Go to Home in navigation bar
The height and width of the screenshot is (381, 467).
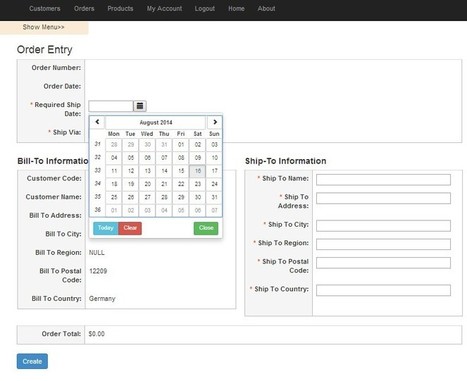pyautogui.click(x=236, y=9)
